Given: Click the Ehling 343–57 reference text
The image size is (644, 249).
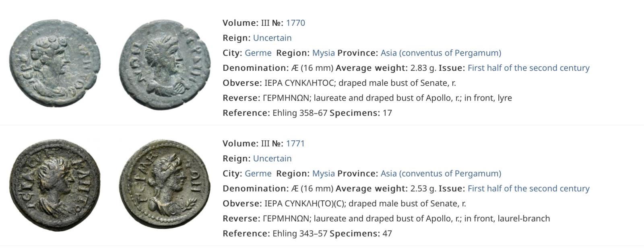Looking at the screenshot, I should pyautogui.click(x=300, y=234).
